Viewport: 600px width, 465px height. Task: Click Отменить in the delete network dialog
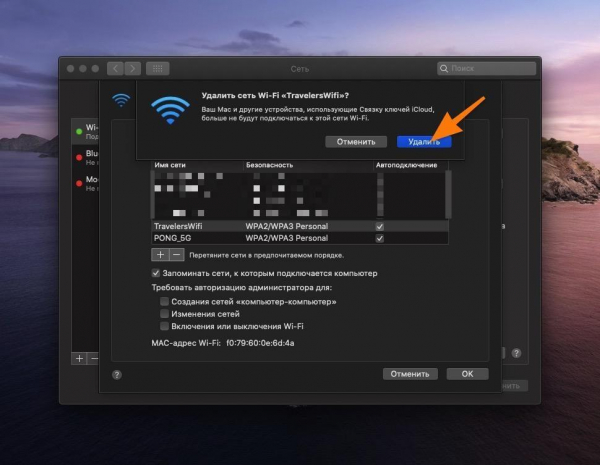[356, 142]
